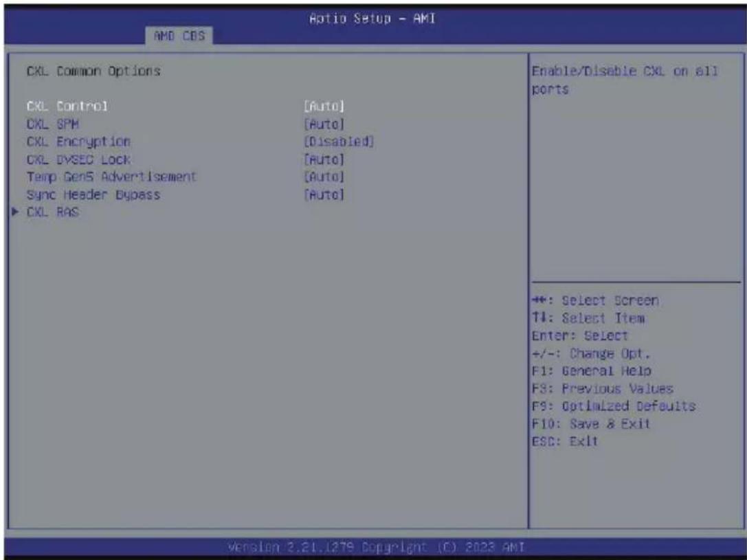This screenshot has width=747, height=560.
Task: Select CXL DVSEC Lock option
Action: coord(78,159)
